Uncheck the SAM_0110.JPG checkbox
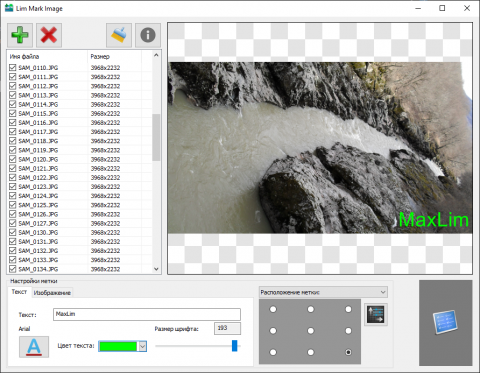The width and height of the screenshot is (480, 373). 13,68
